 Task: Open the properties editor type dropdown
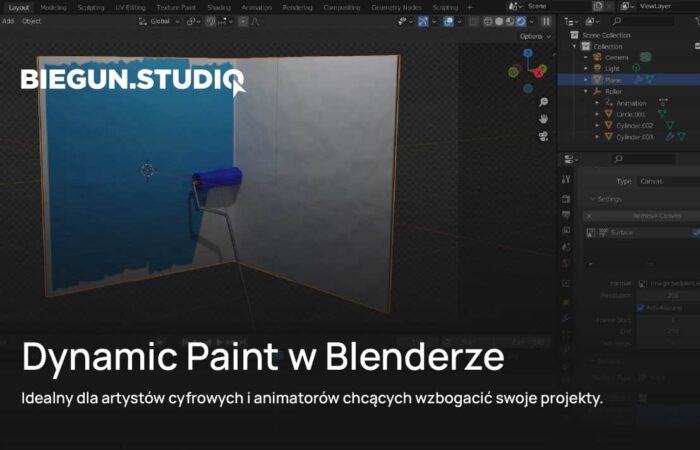(571, 159)
